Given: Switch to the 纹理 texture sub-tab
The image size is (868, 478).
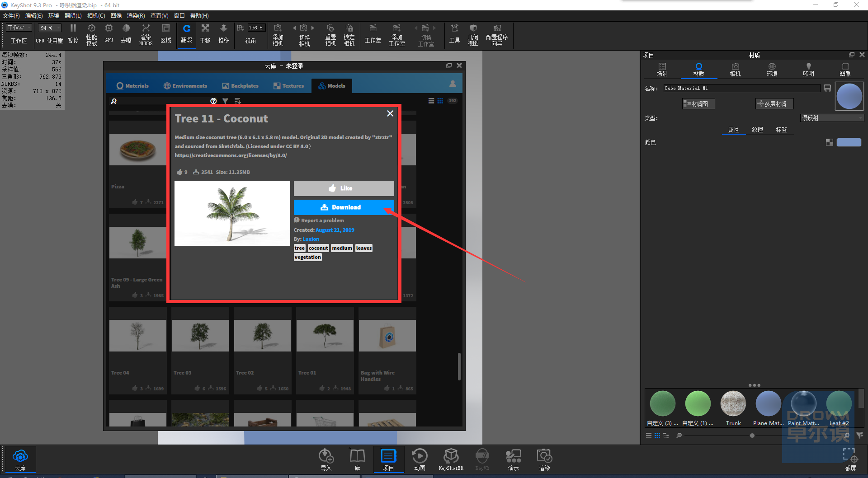Looking at the screenshot, I should click(x=758, y=130).
